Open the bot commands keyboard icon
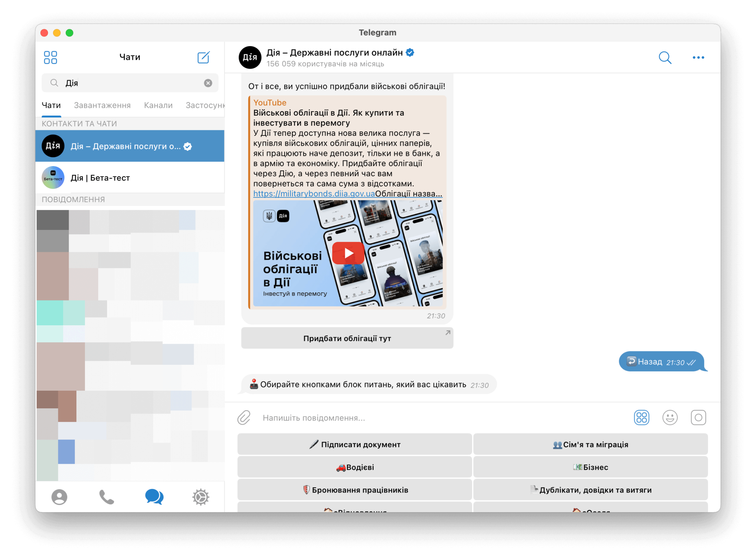 point(642,418)
